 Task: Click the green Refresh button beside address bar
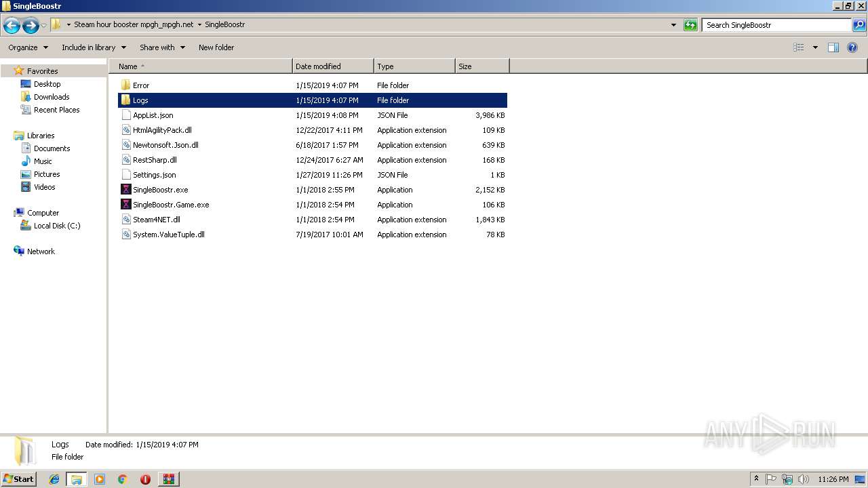tap(690, 25)
